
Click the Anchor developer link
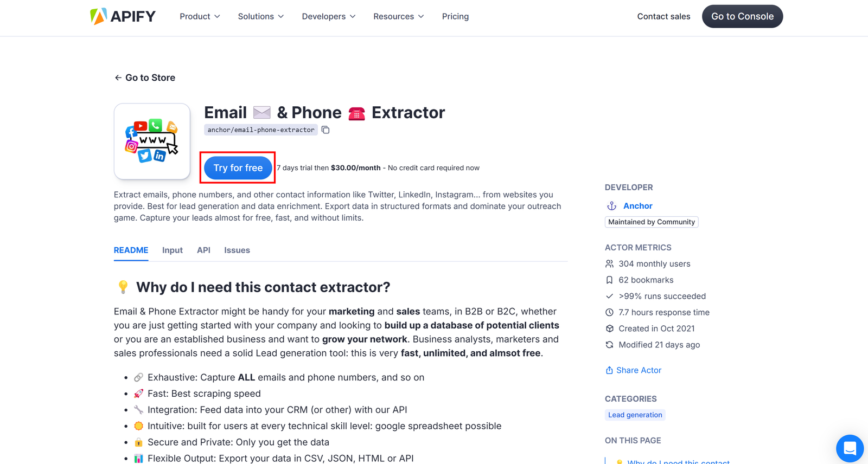(x=638, y=205)
